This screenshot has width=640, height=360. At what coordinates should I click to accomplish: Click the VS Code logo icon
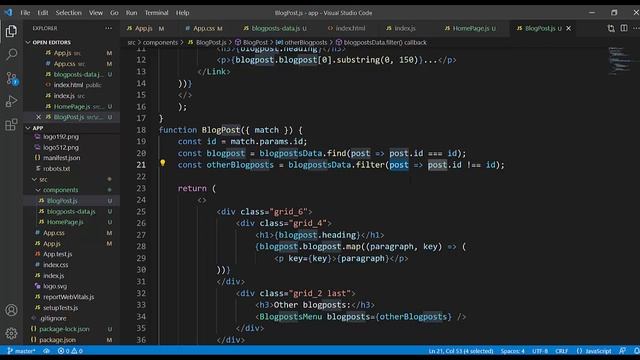8,13
